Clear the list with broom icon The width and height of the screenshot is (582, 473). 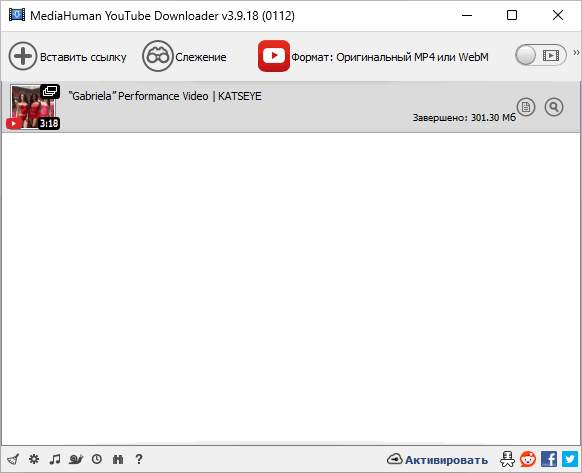[13, 459]
